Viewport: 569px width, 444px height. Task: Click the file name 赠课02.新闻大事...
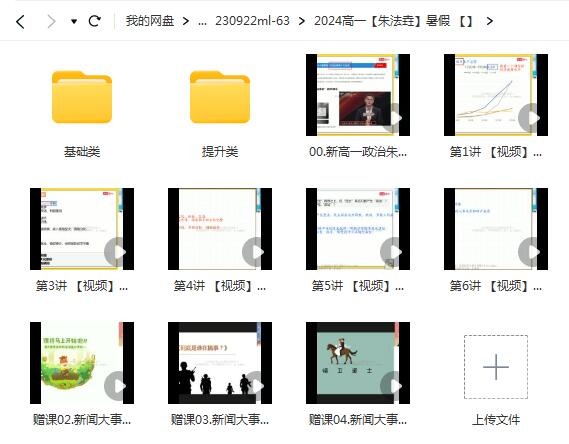point(82,420)
